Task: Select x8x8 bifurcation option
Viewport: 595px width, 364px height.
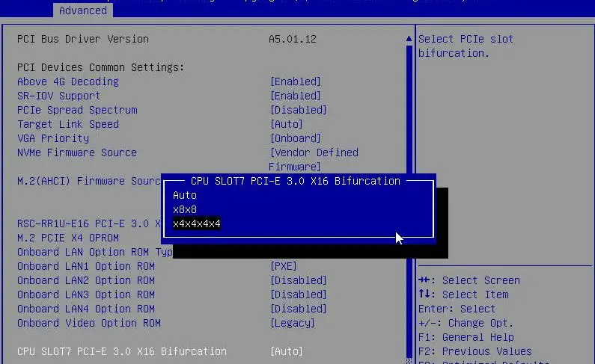Action: point(185,209)
